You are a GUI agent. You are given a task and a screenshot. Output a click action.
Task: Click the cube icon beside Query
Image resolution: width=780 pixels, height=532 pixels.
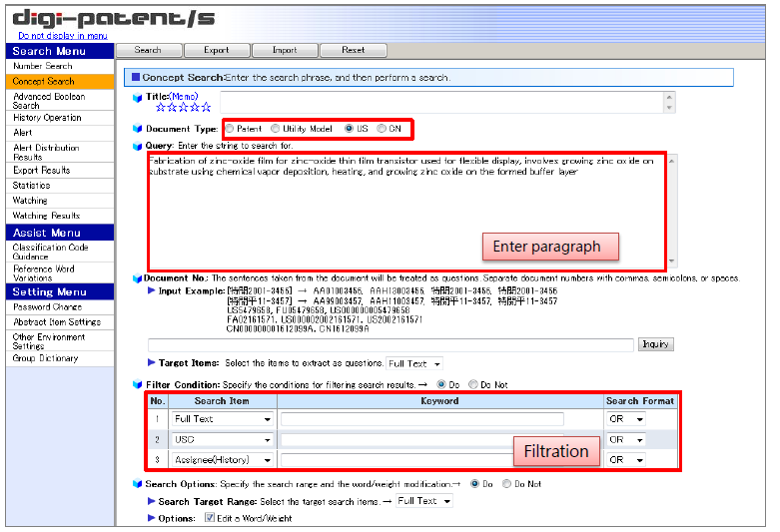(x=137, y=146)
